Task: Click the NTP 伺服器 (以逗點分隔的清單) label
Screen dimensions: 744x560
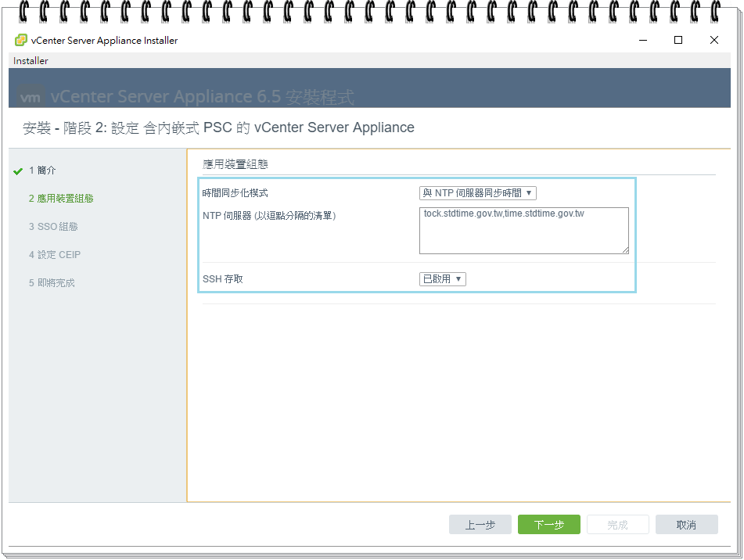Action: click(x=269, y=216)
